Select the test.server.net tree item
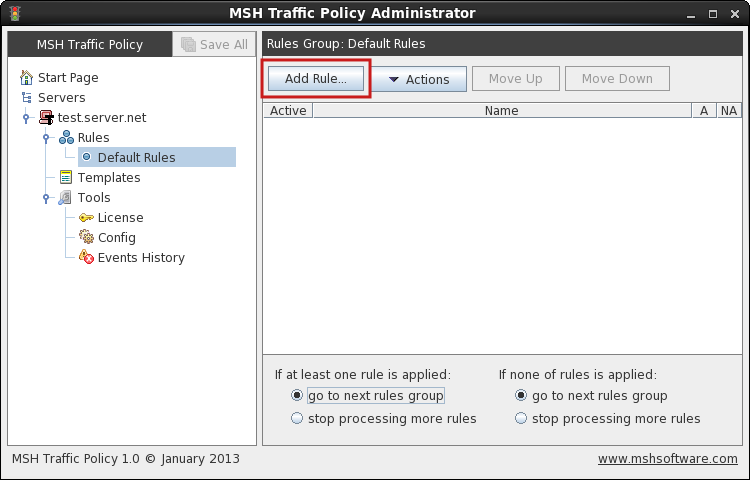750x480 pixels. coord(102,118)
